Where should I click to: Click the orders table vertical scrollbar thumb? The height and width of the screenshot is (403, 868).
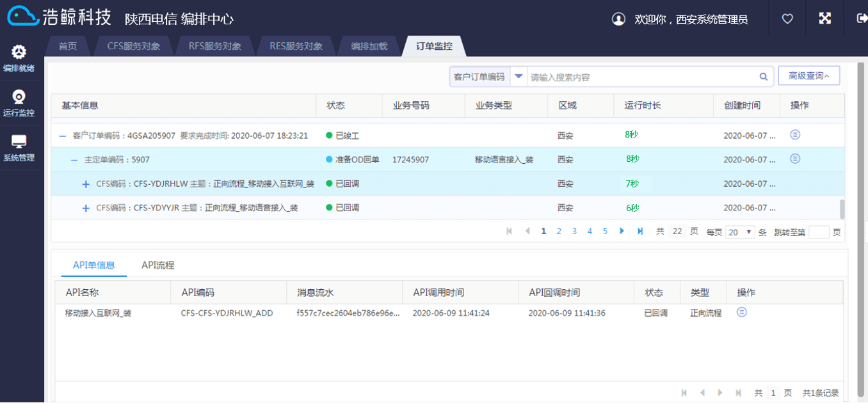(842, 209)
